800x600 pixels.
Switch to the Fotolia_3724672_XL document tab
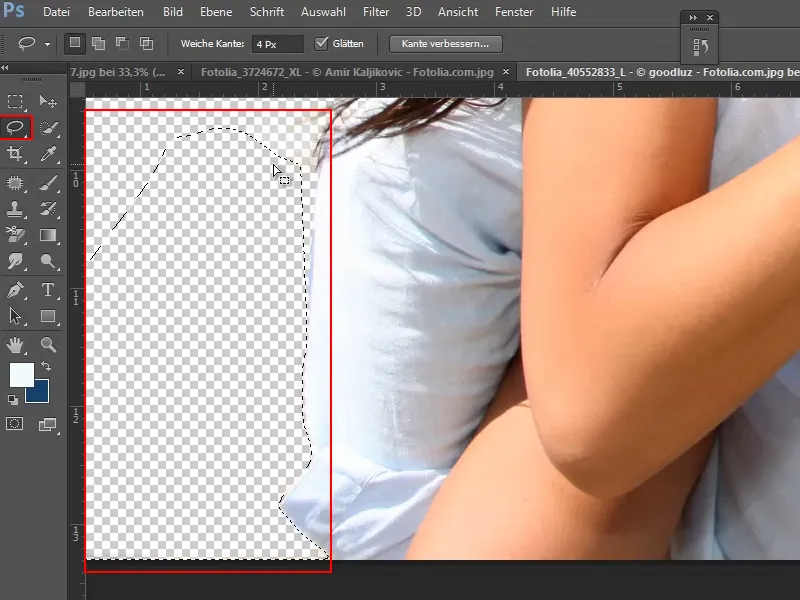[347, 72]
